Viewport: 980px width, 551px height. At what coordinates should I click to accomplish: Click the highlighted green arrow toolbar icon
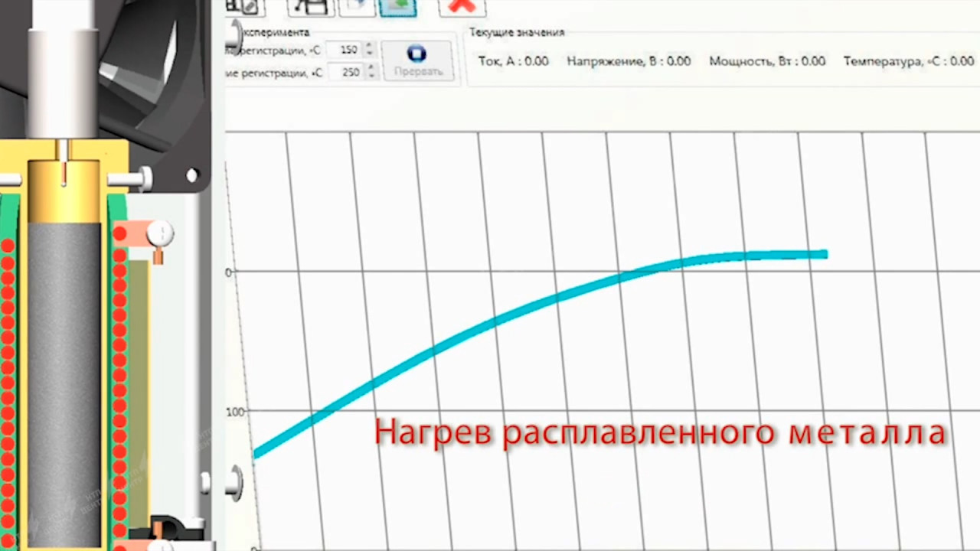coord(398,6)
